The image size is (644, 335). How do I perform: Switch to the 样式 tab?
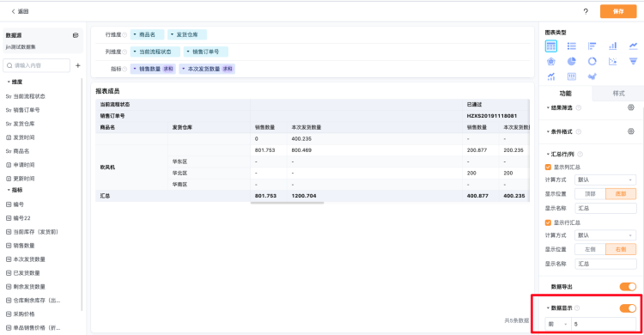pyautogui.click(x=618, y=94)
